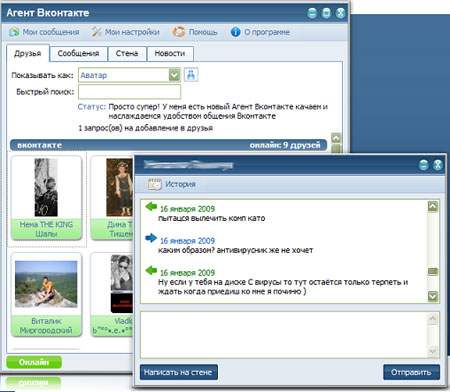Open Мои сообщения from the toolbar
This screenshot has width=450, height=392.
click(x=44, y=32)
